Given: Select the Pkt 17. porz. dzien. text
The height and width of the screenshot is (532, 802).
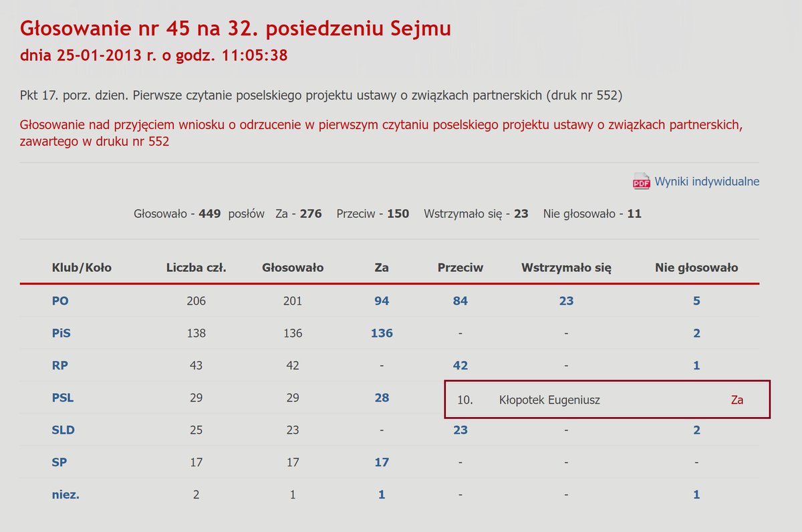Looking at the screenshot, I should point(321,96).
